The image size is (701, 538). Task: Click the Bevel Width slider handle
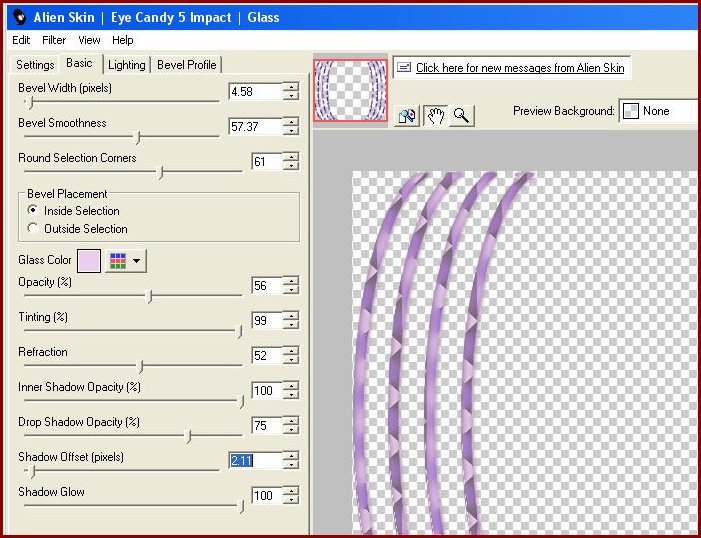(30, 102)
